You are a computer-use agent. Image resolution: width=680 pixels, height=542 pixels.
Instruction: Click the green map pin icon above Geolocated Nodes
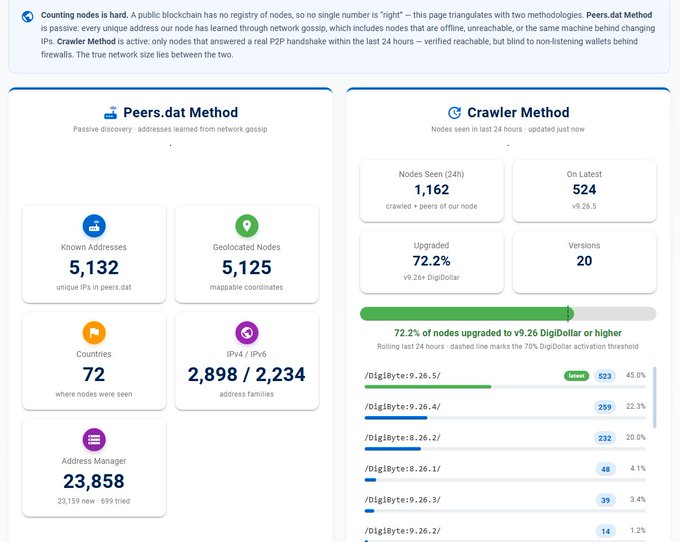(247, 226)
